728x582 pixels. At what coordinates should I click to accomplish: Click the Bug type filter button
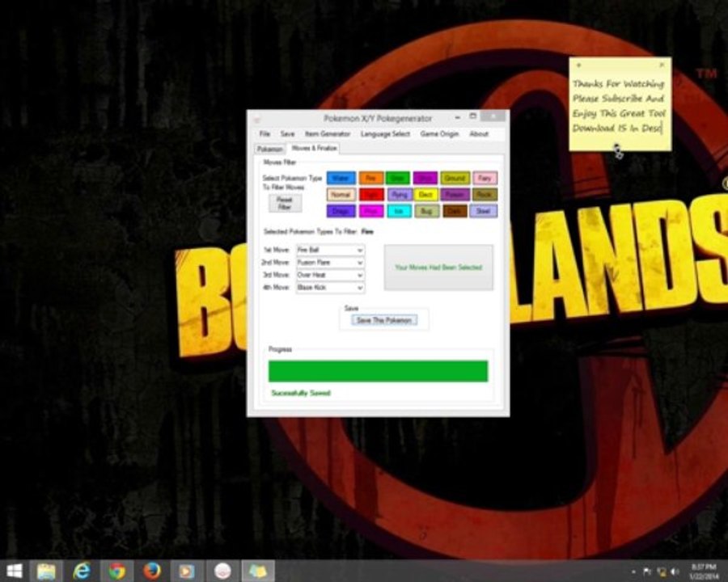tap(426, 211)
